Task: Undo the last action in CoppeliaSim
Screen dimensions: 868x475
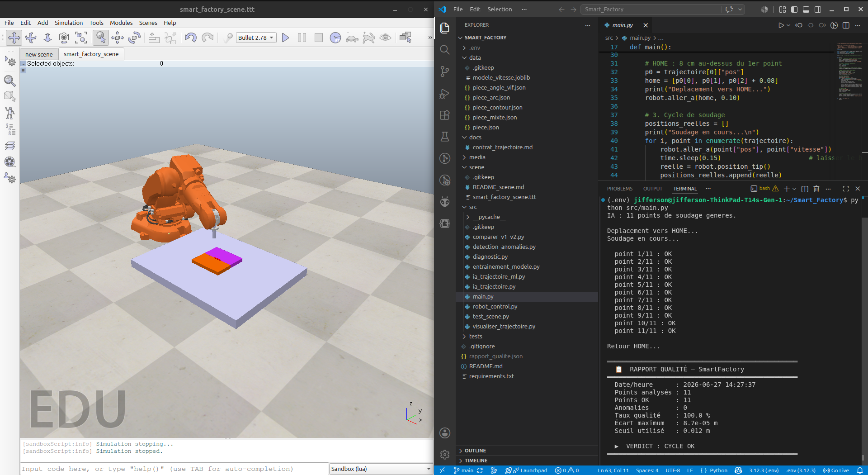Action: (x=190, y=38)
